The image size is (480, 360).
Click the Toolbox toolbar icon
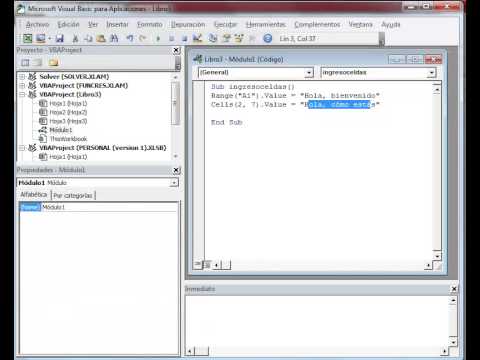tap(252, 39)
